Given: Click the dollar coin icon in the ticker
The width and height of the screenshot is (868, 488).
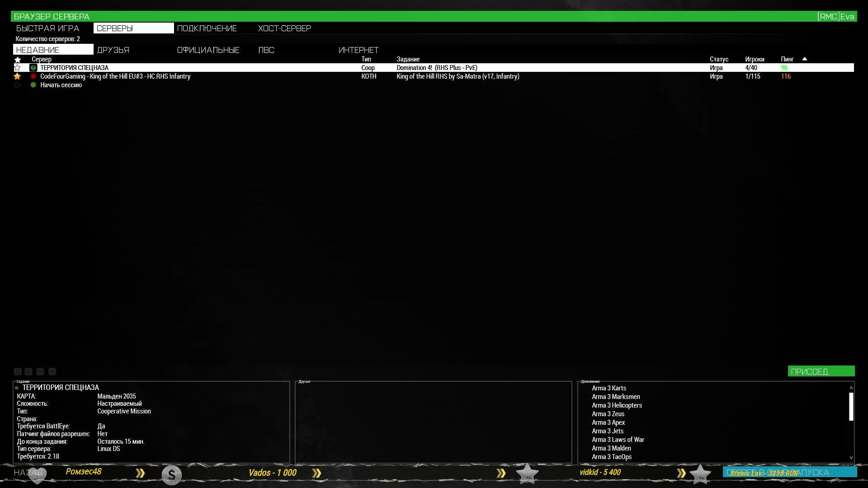Looking at the screenshot, I should coord(171,475).
